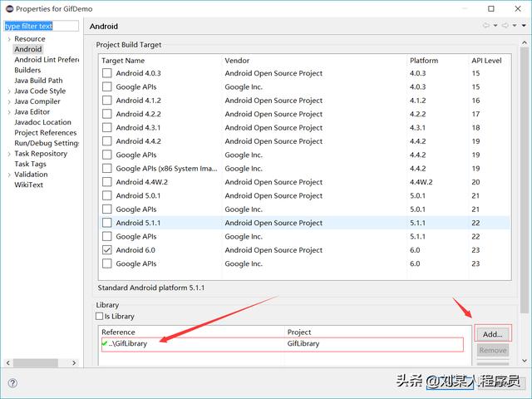Click the Eclipse icon in title bar

click(9, 8)
